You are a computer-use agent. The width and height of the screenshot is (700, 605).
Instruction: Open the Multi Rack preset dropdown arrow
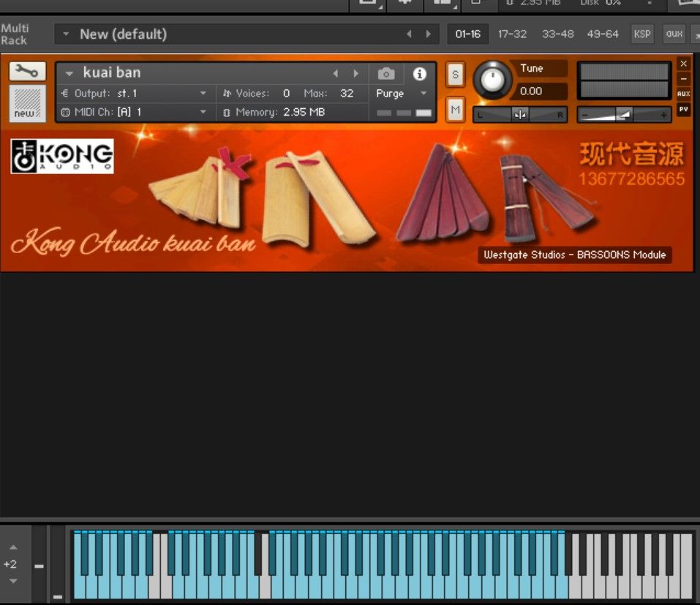(x=66, y=34)
